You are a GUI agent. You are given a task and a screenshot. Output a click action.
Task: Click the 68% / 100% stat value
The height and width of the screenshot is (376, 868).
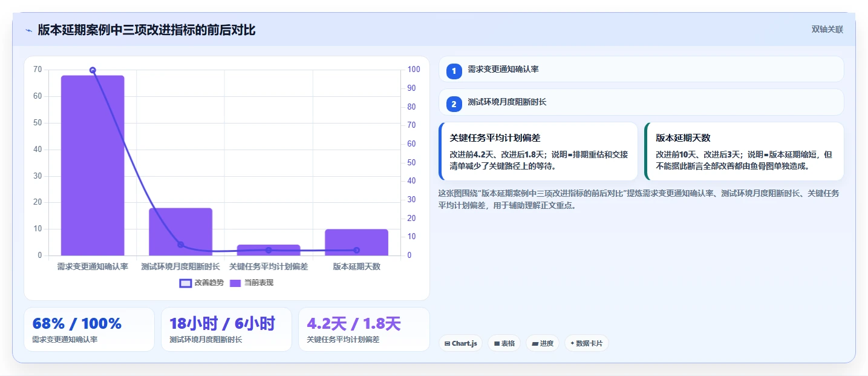tap(77, 323)
